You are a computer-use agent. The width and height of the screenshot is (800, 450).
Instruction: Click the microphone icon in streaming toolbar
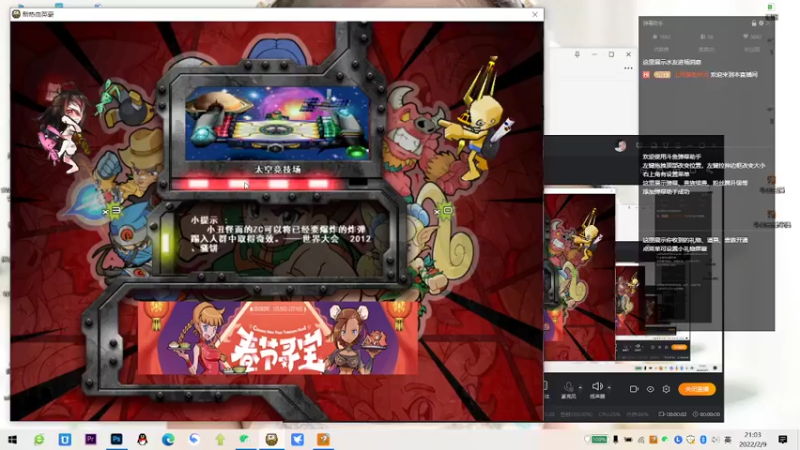568,387
